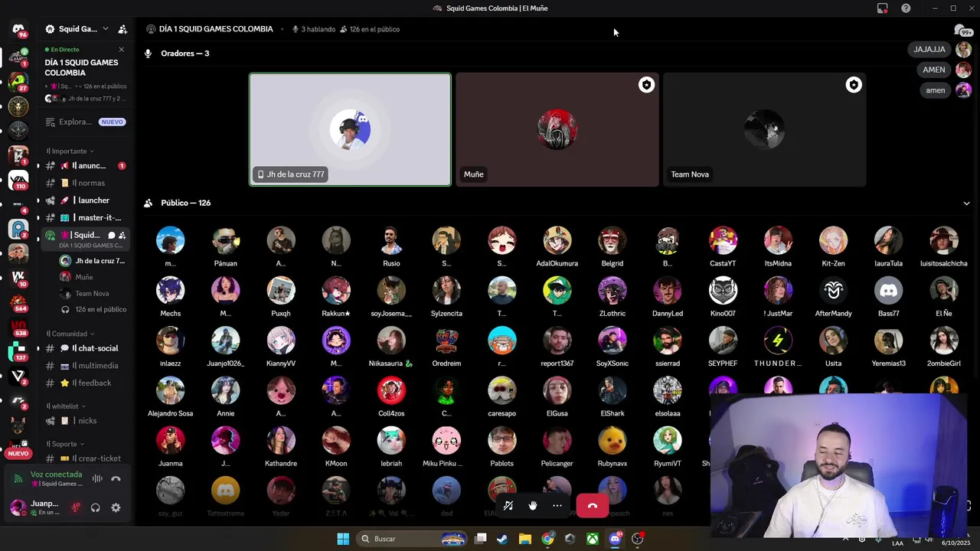The image size is (980, 551).
Task: Click the Windows Start button
Action: click(x=343, y=539)
